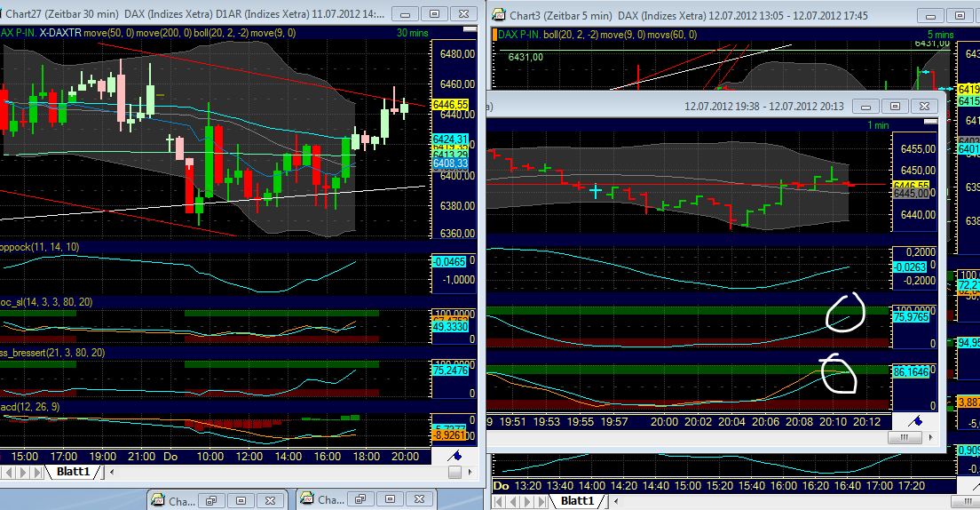The image size is (980, 510).
Task: Click the 75,9765 value in 1 min chart
Action: point(911,316)
